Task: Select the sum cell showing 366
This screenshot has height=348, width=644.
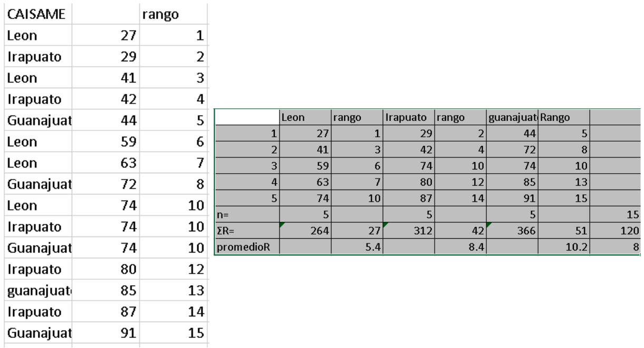Action: click(x=513, y=230)
